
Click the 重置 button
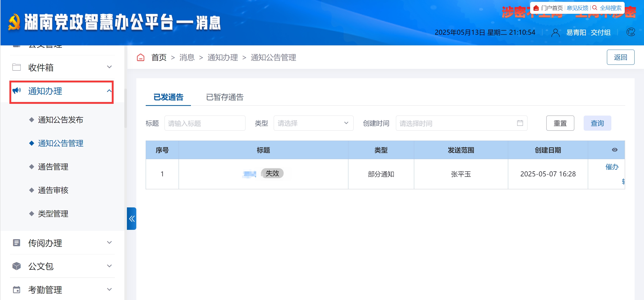coord(560,123)
